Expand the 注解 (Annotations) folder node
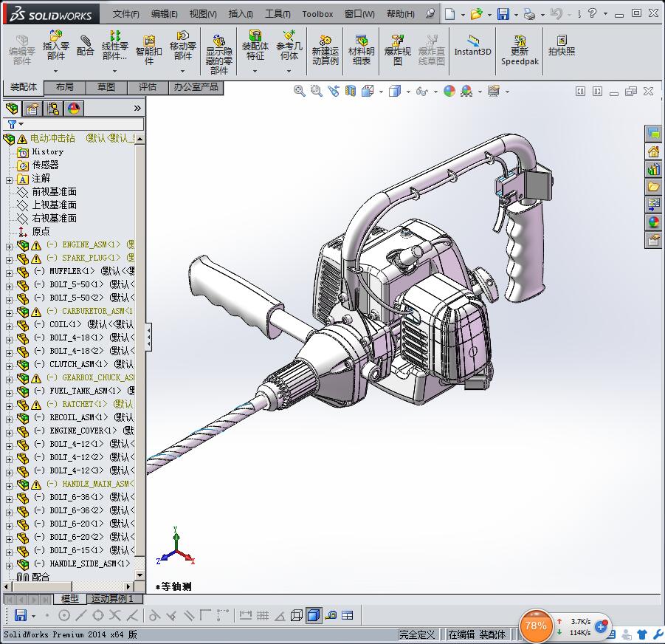 pos(9,179)
